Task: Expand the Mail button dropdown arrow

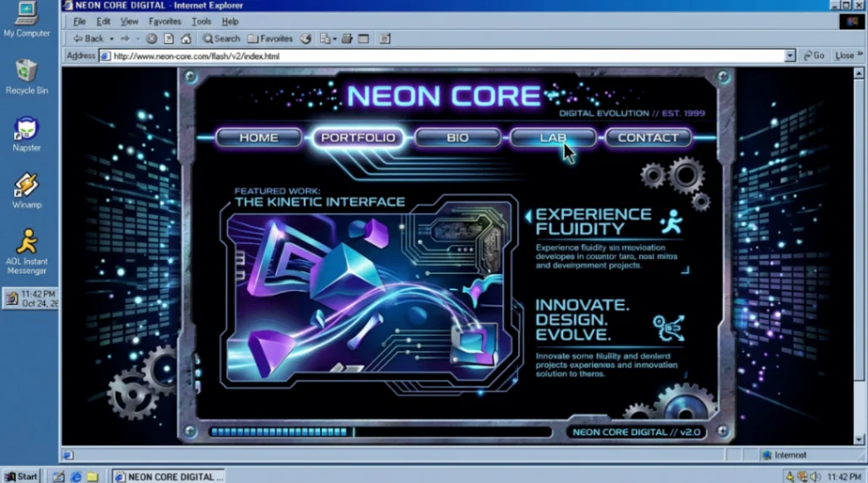Action: 335,39
